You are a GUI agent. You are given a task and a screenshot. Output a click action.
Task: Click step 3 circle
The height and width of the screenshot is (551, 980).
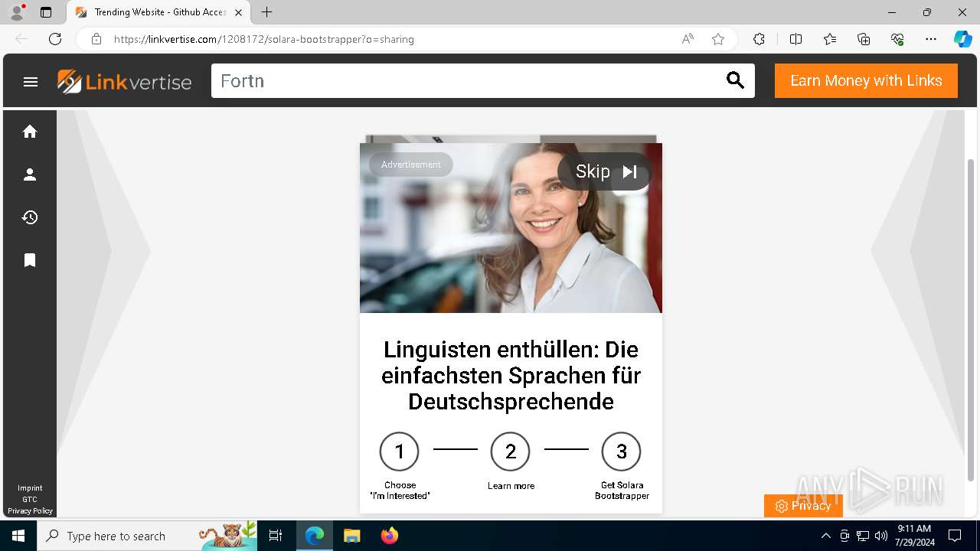(621, 452)
